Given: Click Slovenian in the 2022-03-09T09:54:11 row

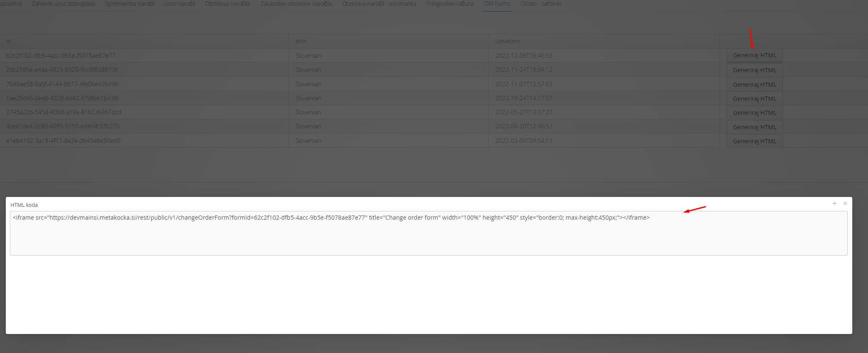Looking at the screenshot, I should [308, 141].
